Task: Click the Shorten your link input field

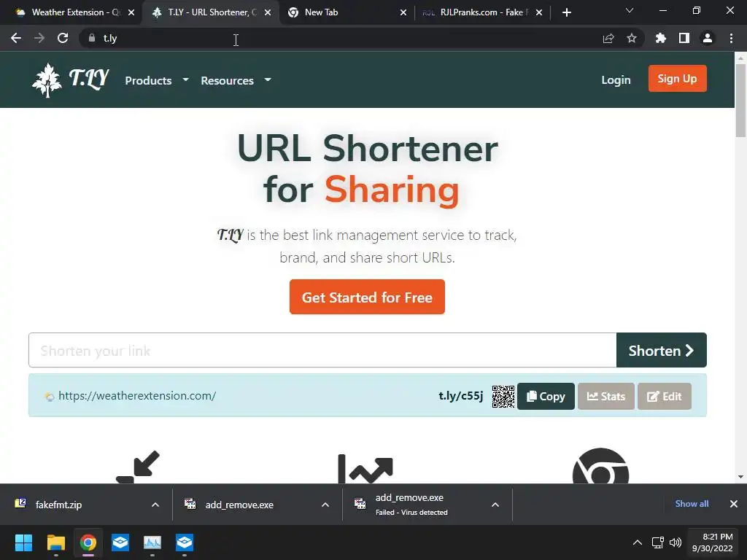Action: pyautogui.click(x=322, y=351)
